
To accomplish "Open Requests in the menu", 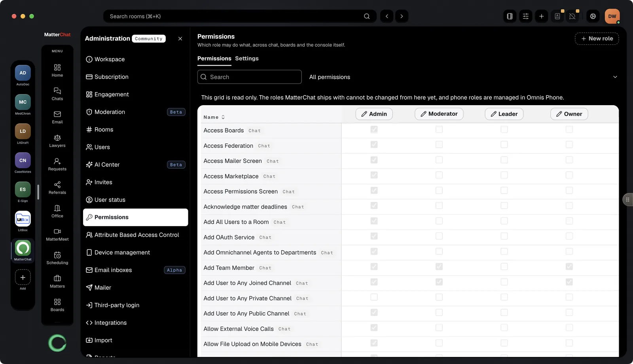I will 57,164.
